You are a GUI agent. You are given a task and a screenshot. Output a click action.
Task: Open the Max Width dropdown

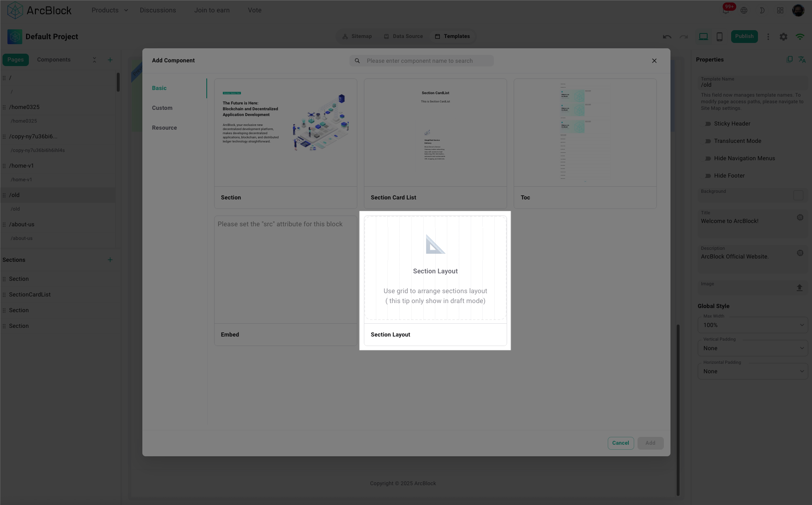752,325
